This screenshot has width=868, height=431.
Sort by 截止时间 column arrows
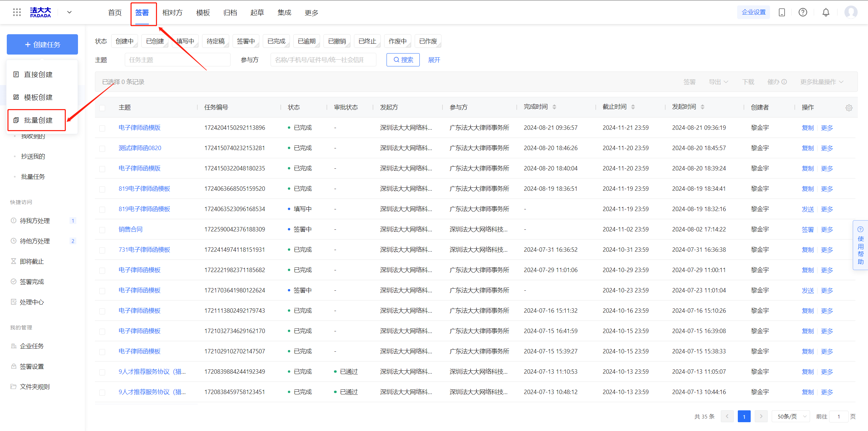point(633,107)
